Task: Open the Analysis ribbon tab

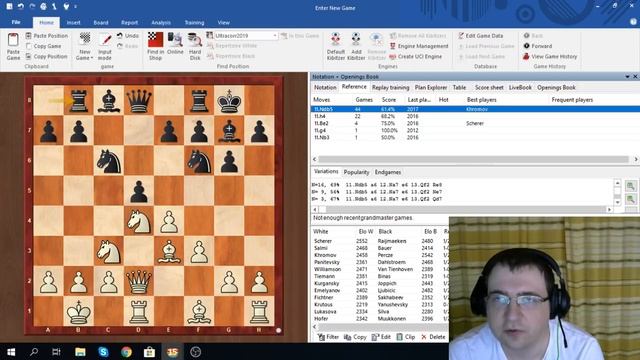Action: tap(161, 22)
